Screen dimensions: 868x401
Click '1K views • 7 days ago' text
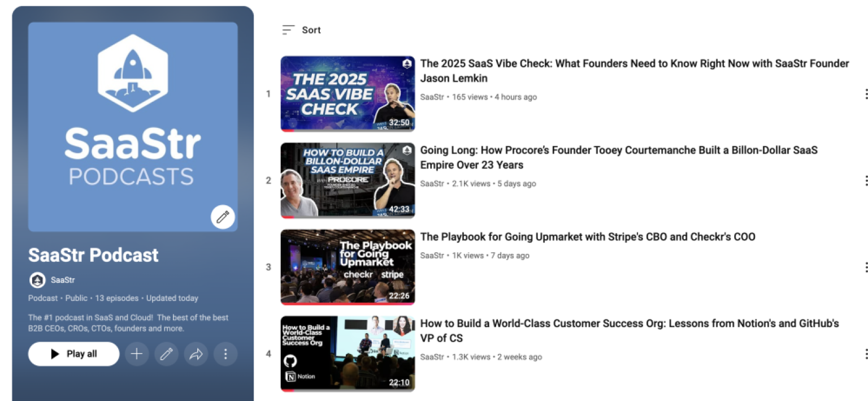point(491,255)
